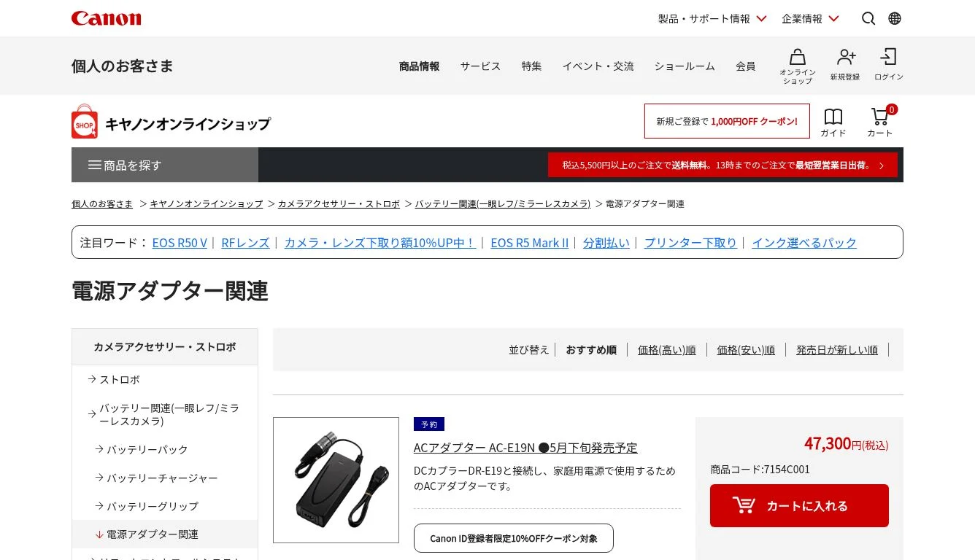Sort by 価格(安い)順
975x560 pixels.
click(746, 350)
